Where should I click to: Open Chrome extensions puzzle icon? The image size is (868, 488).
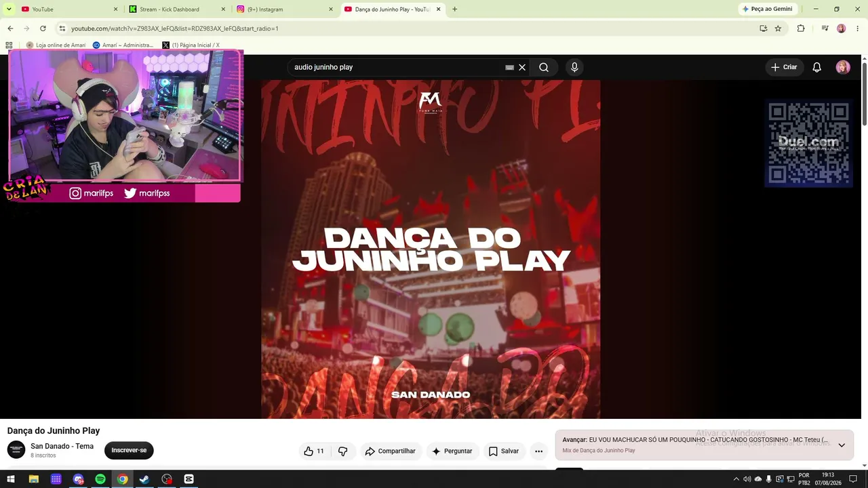[x=801, y=28]
